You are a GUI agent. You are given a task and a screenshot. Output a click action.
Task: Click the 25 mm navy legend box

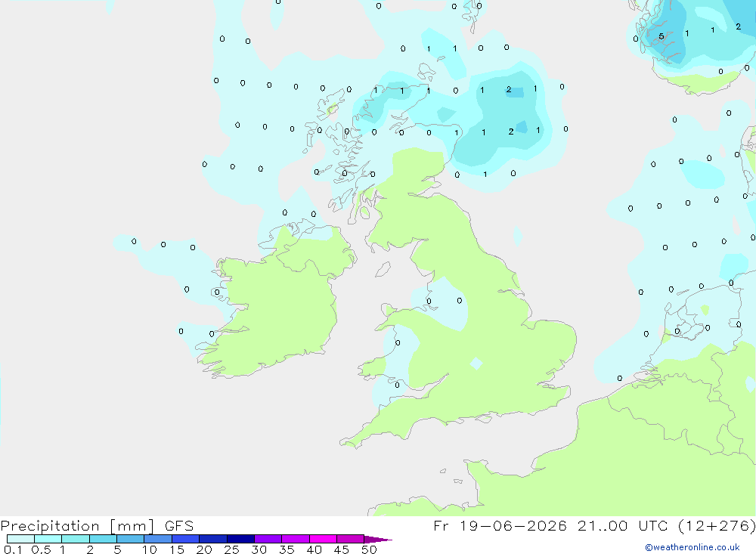click(240, 539)
